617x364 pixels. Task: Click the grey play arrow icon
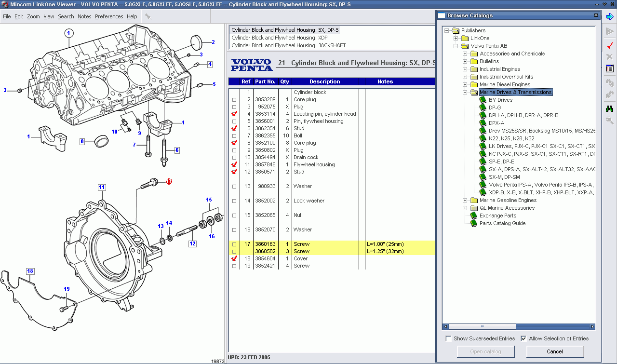(609, 32)
